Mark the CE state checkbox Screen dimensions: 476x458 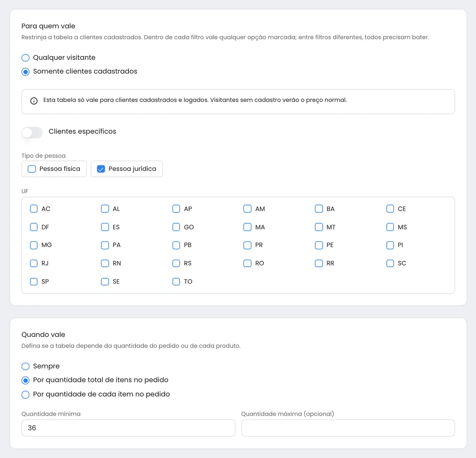[x=390, y=209]
